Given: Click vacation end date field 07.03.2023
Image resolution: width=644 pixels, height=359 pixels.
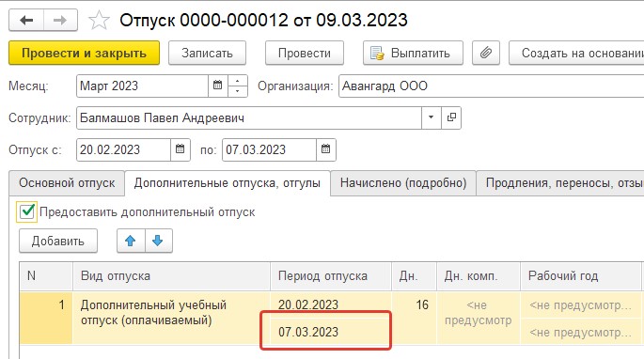Looking at the screenshot, I should click(269, 149).
